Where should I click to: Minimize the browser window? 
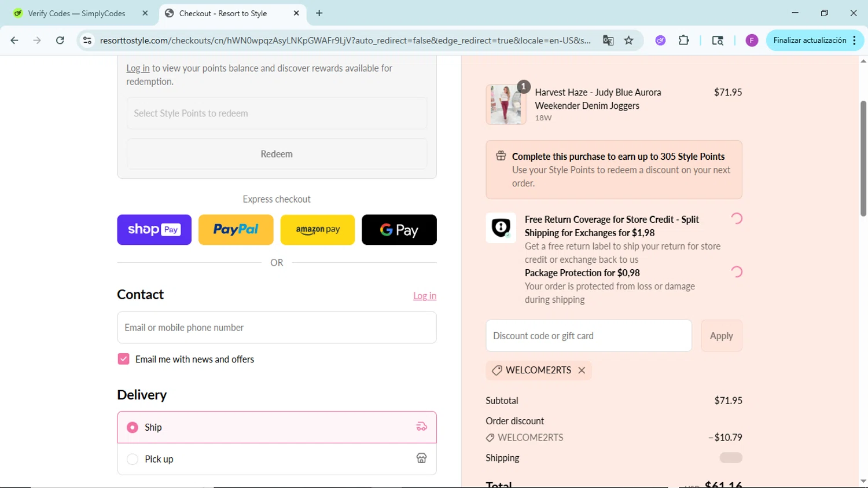click(795, 13)
